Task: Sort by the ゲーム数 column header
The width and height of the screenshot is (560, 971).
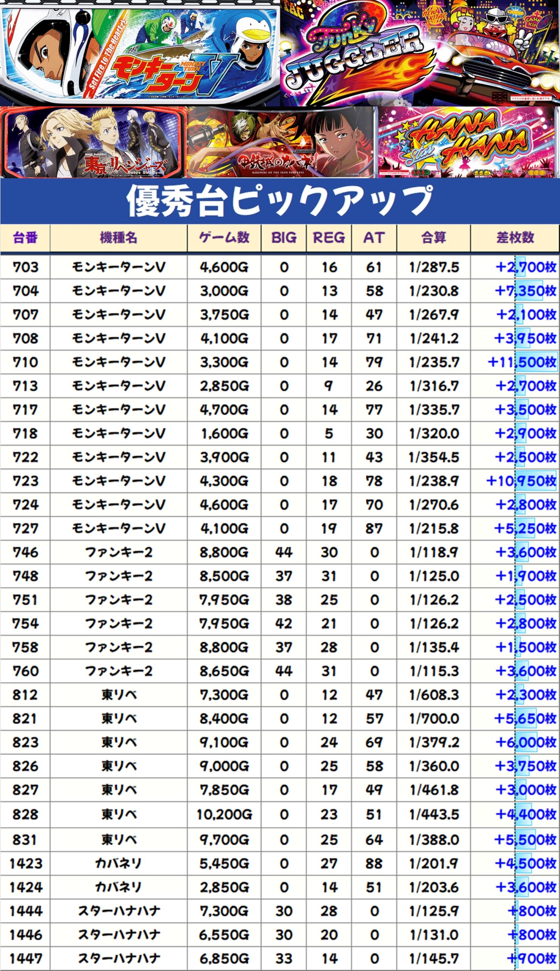Action: [x=224, y=238]
